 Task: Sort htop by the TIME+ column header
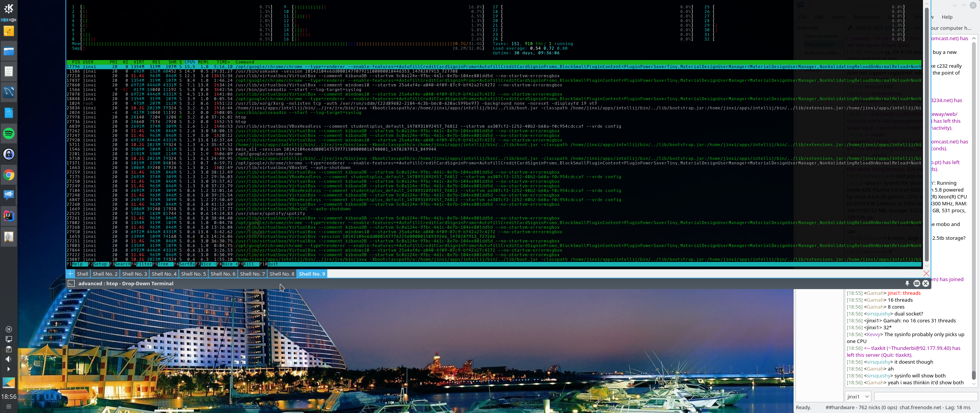pyautogui.click(x=224, y=62)
